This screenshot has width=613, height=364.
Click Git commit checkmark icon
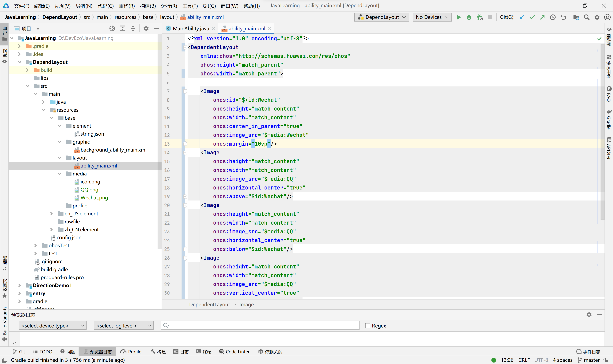point(532,17)
